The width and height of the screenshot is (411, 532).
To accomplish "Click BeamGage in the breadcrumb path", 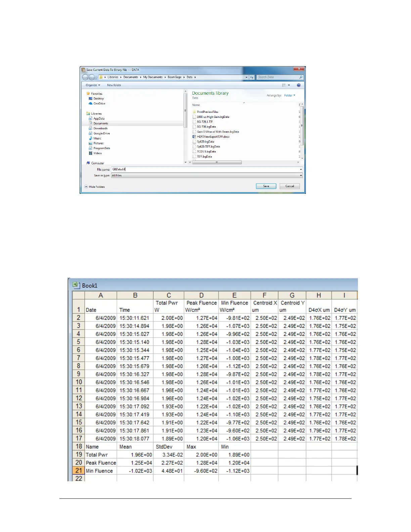I will [175, 77].
